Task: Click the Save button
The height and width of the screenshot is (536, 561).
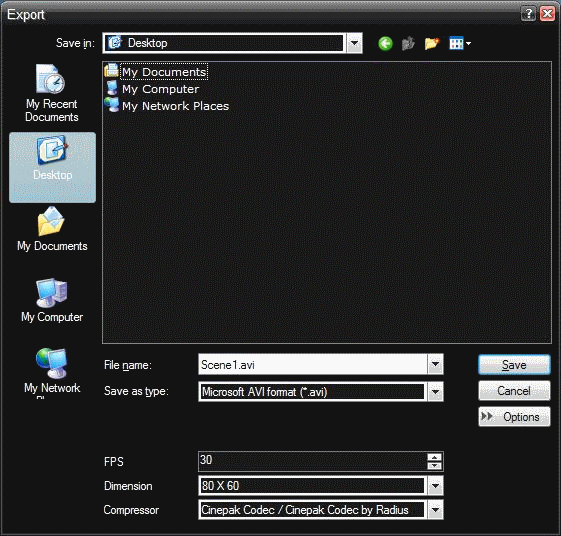Action: point(514,365)
